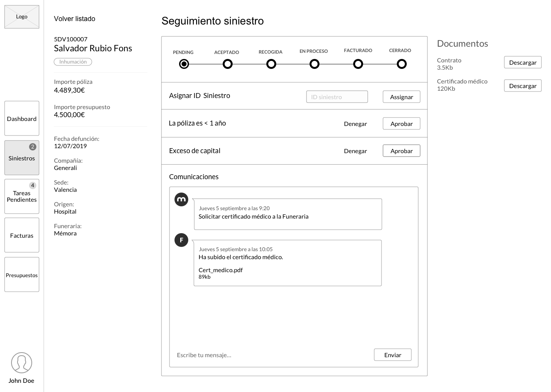Select the PENDING status step
Image resolution: width=551 pixels, height=392 pixels.
[x=184, y=64]
